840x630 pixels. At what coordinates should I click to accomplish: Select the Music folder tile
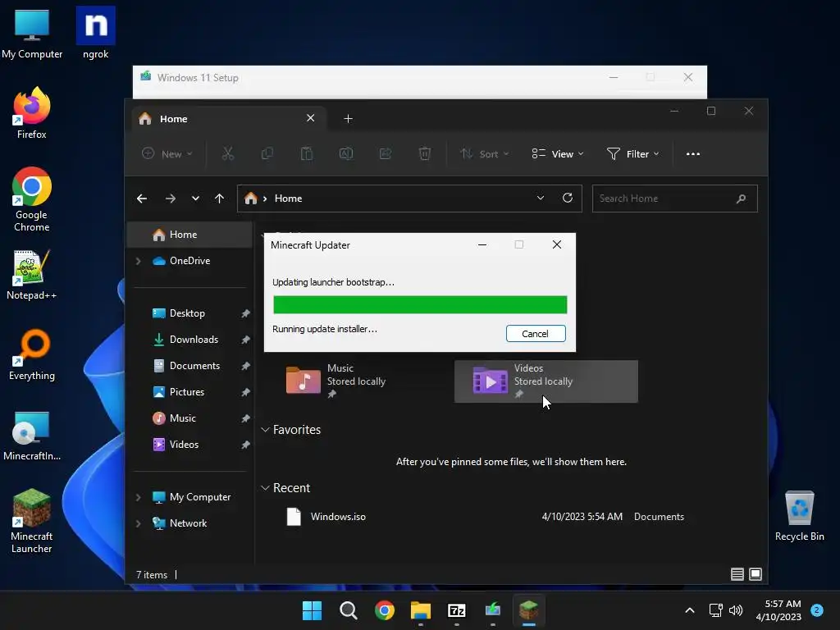(x=361, y=381)
